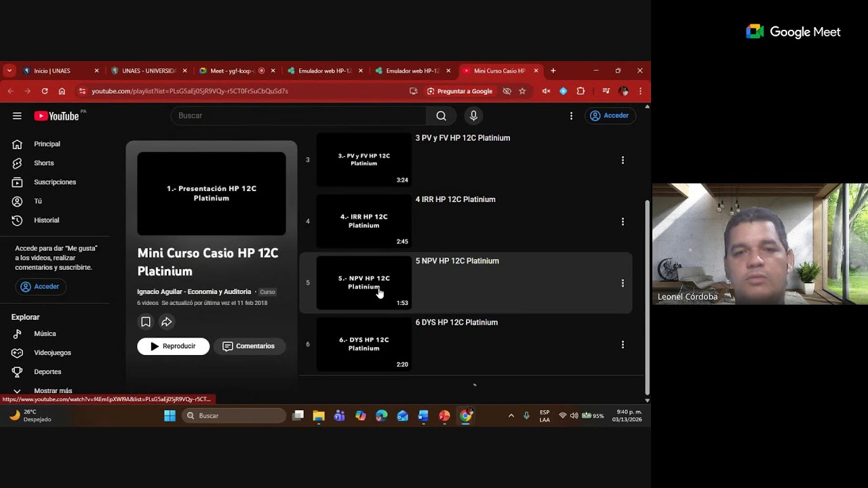Open clock and date 9:40 p. m.
The width and height of the screenshot is (868, 488).
coord(627,415)
